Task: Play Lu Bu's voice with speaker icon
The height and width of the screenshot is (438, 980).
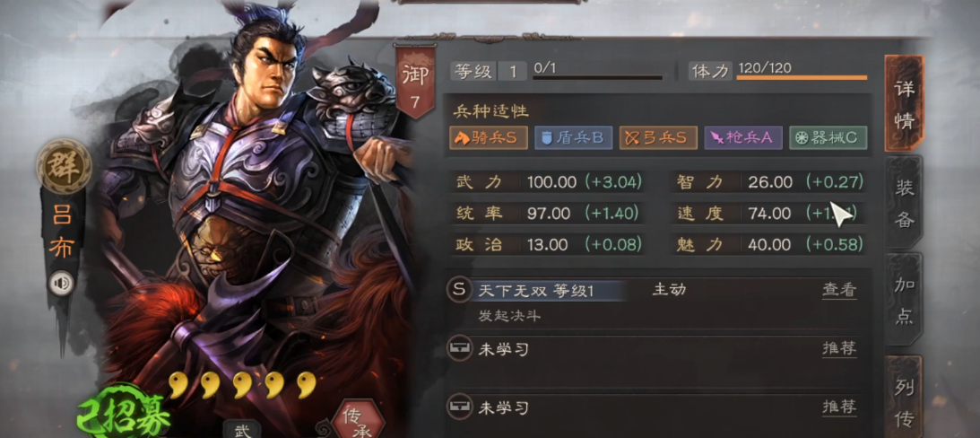Action: (x=61, y=285)
